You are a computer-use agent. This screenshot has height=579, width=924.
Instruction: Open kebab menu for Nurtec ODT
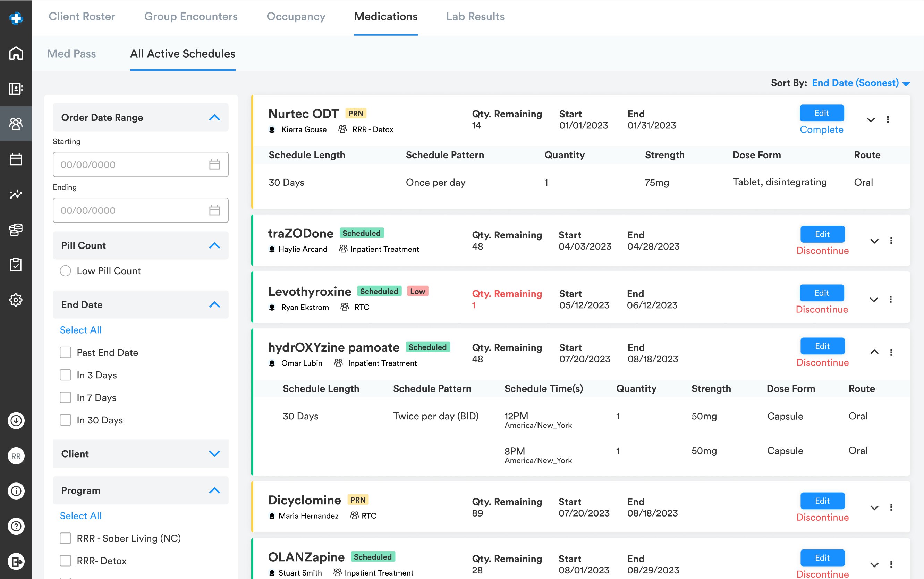click(888, 120)
